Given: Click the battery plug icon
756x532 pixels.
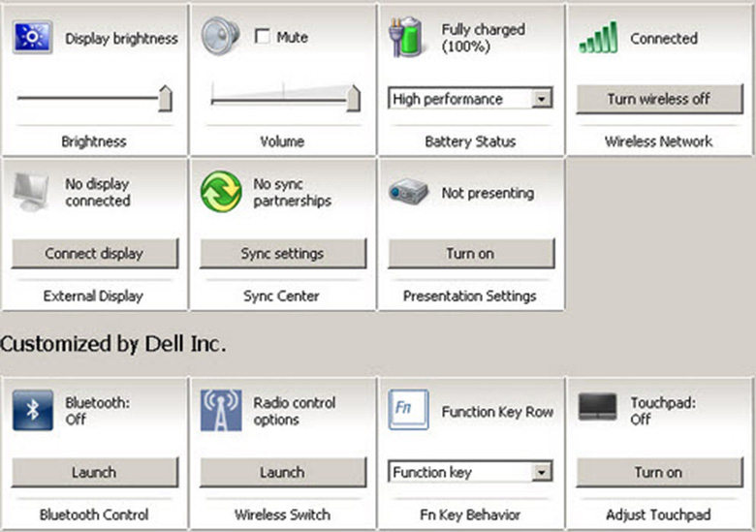Looking at the screenshot, I should click(x=406, y=37).
